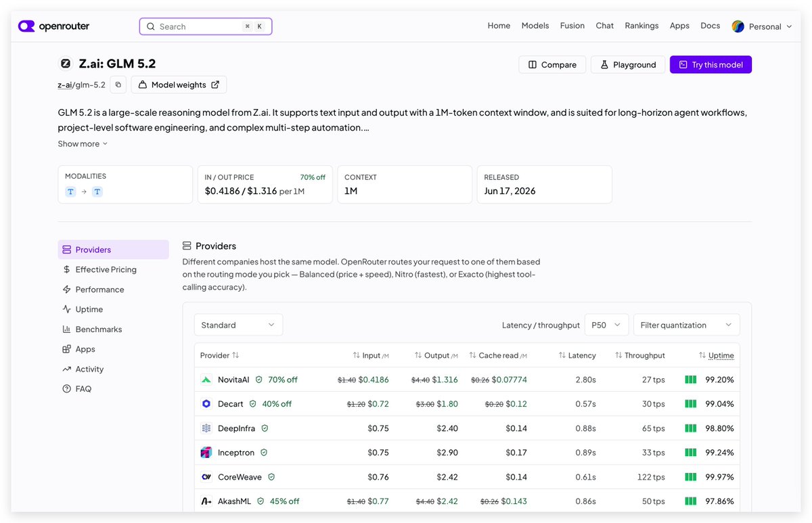Image resolution: width=812 pixels, height=523 pixels.
Task: Click DeepInfra's verified shield icon
Action: coord(265,428)
